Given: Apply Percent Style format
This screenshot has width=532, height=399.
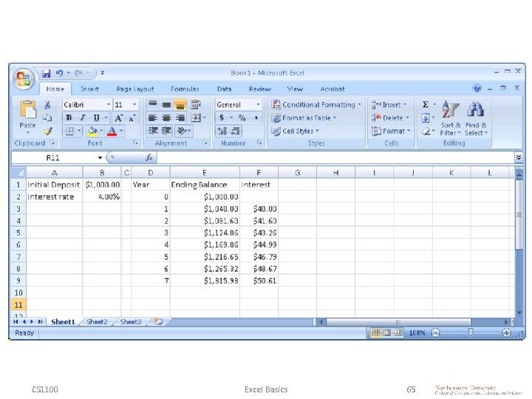Looking at the screenshot, I should [242, 117].
